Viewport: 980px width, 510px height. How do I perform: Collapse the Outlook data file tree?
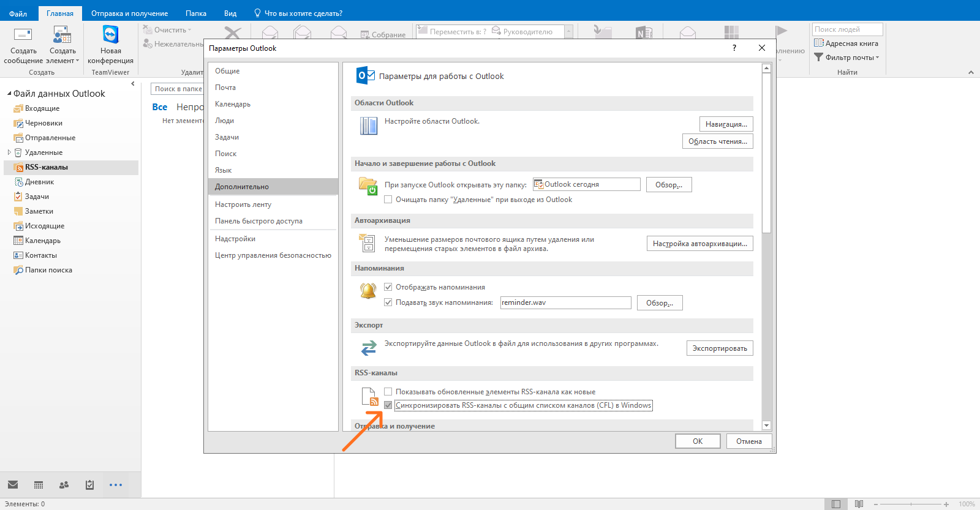9,94
